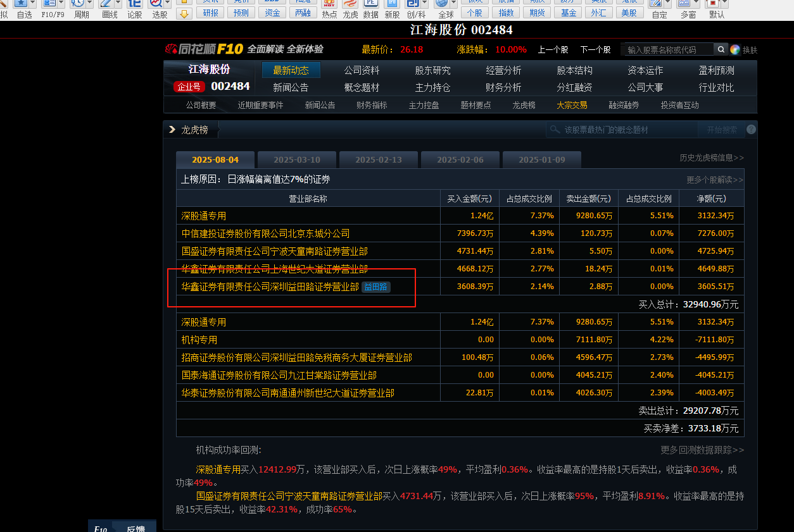Switch to the 2025-01-09 date tab
Viewport: 794px width, 532px height.
542,160
